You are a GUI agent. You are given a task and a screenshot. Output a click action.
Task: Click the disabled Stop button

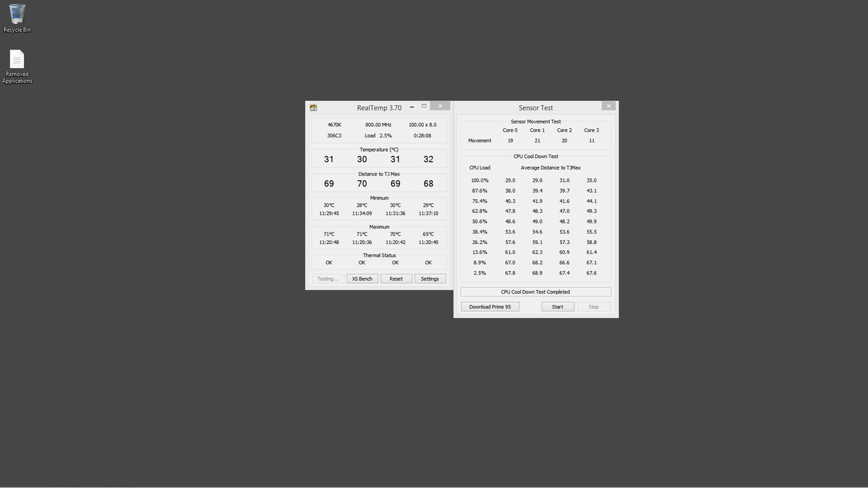(x=593, y=307)
